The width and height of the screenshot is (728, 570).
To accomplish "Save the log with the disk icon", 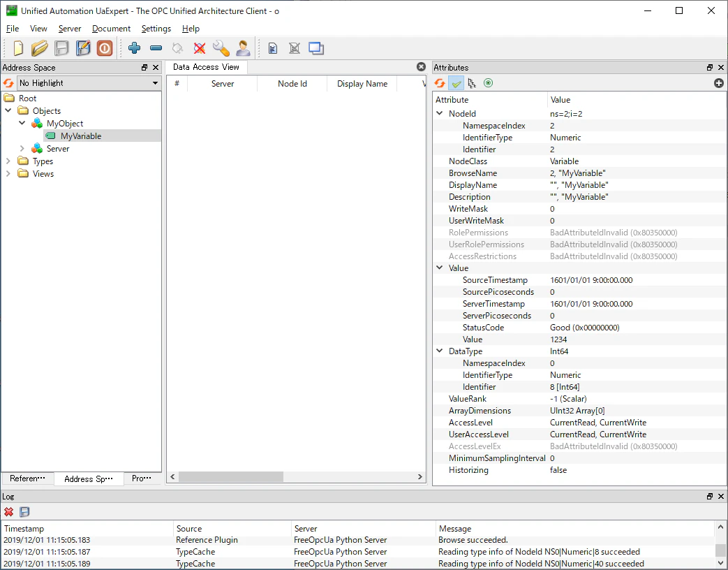I will coord(24,512).
